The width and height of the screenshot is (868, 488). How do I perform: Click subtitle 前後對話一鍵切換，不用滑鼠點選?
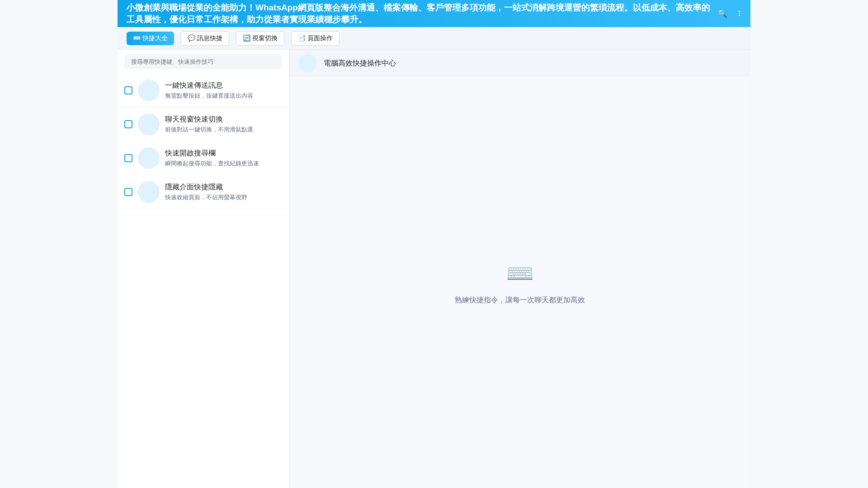(x=209, y=130)
